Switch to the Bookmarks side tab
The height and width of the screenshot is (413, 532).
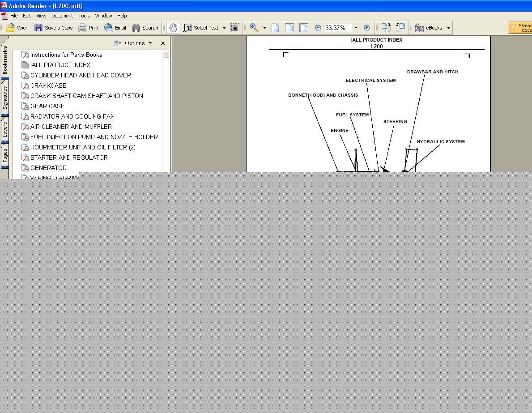coord(5,60)
